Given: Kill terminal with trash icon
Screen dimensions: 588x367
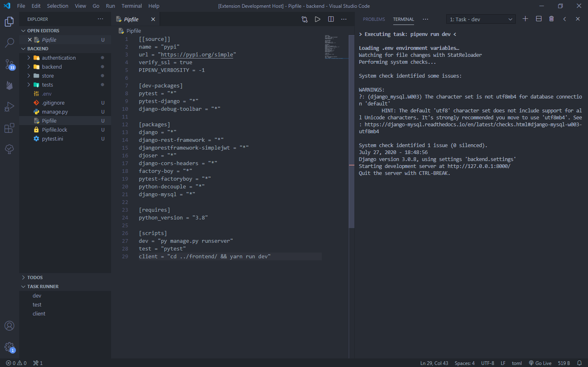Looking at the screenshot, I should tap(552, 19).
